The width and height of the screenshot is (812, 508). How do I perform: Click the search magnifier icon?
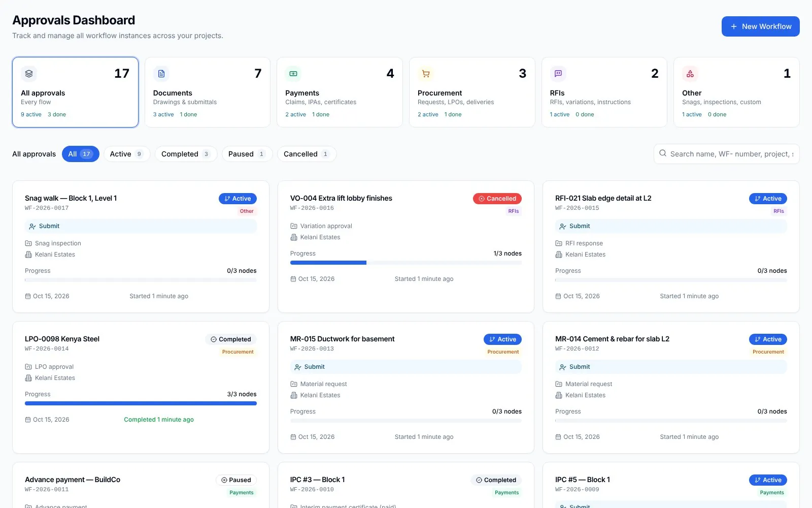click(663, 153)
